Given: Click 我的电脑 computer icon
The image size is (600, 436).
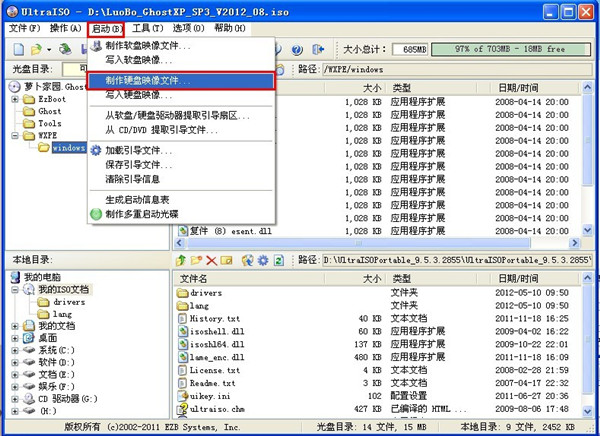Looking at the screenshot, I should (x=15, y=277).
